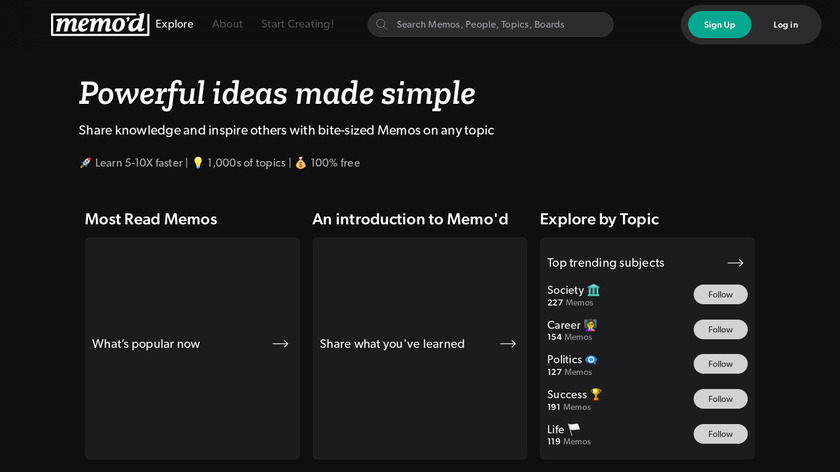The width and height of the screenshot is (840, 472).
Task: Click the Memo'd logo
Action: pos(100,24)
